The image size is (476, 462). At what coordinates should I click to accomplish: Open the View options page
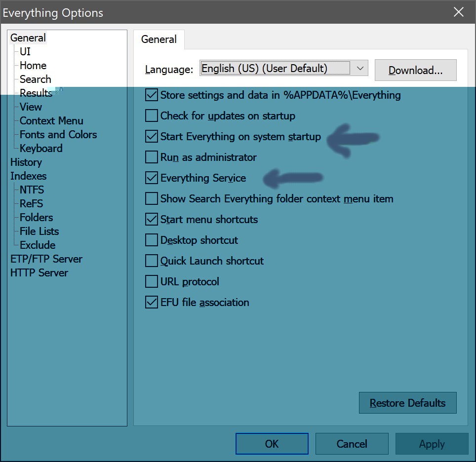point(31,107)
